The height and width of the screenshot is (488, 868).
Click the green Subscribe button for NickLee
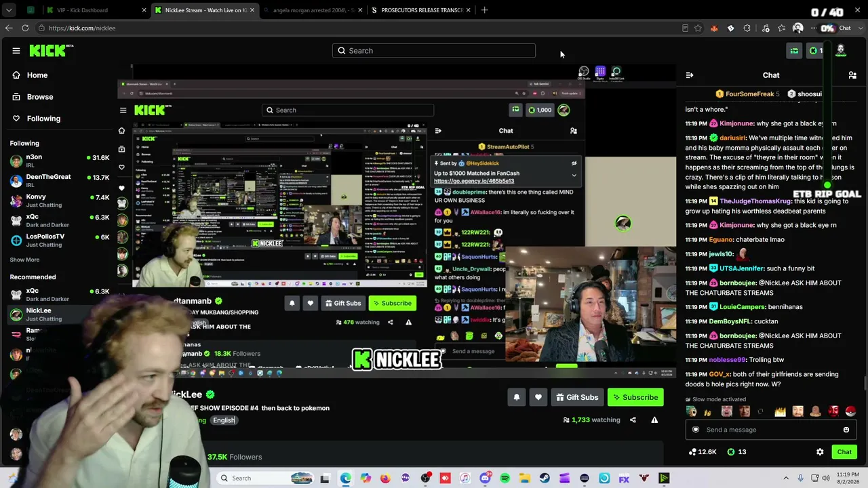pos(635,398)
